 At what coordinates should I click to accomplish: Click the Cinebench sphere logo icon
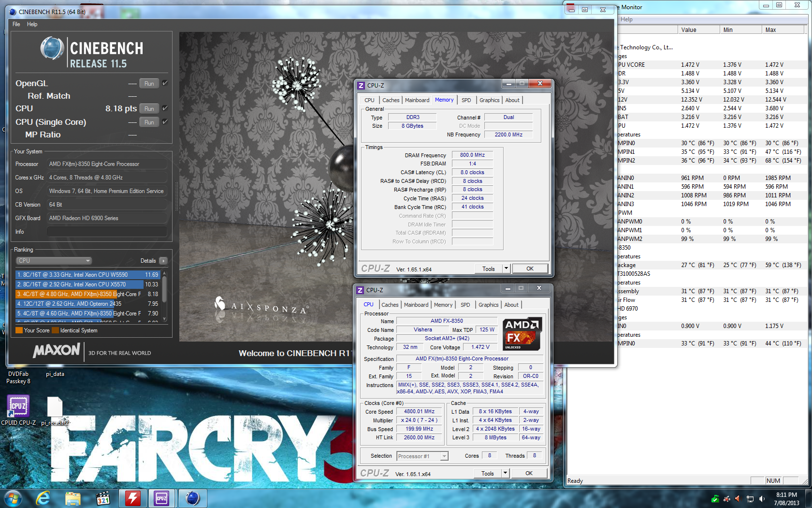tap(52, 48)
